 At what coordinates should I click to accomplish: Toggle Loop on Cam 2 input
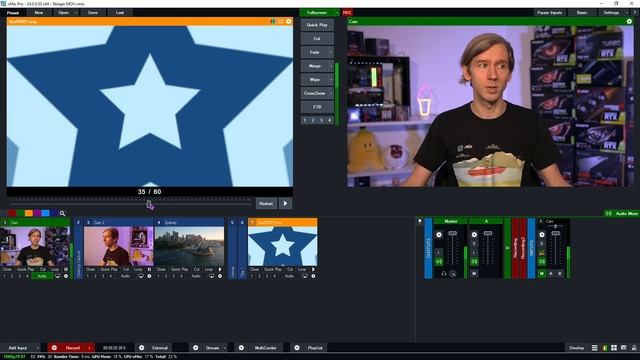click(x=138, y=269)
